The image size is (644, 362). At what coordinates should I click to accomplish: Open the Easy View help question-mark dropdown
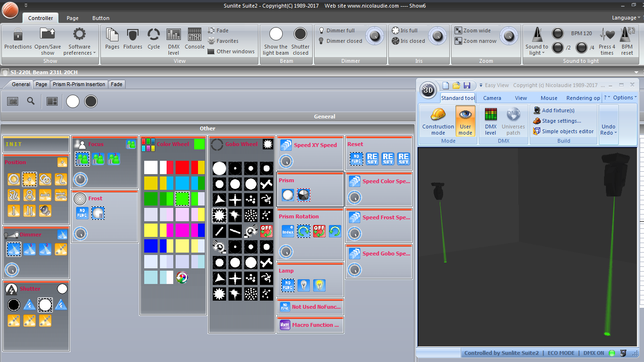(x=607, y=98)
